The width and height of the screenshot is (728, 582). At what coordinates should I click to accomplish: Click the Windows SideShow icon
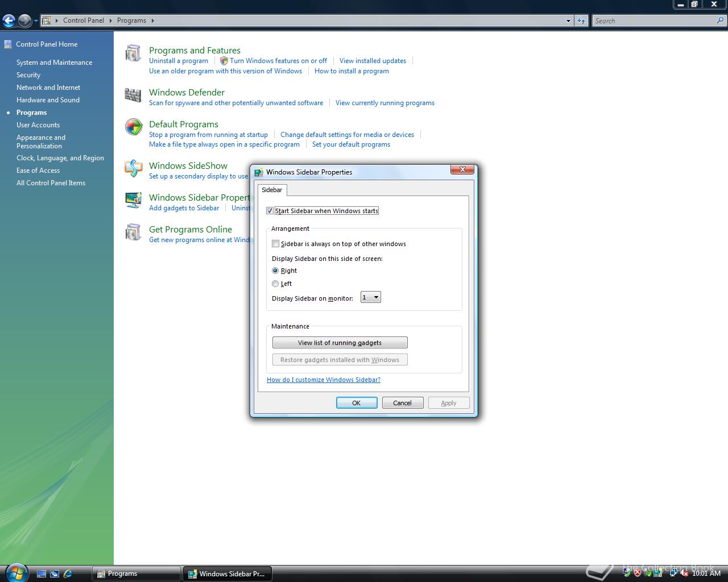tap(134, 168)
